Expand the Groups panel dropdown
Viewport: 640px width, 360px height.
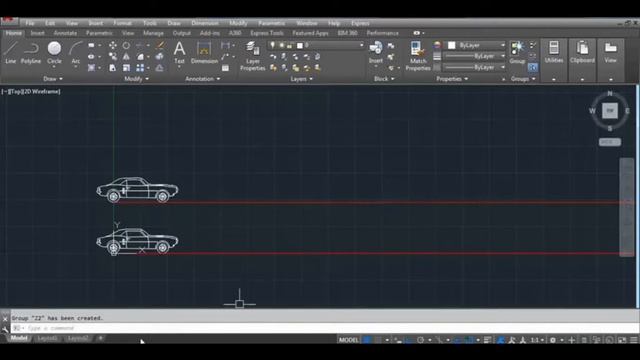click(523, 79)
